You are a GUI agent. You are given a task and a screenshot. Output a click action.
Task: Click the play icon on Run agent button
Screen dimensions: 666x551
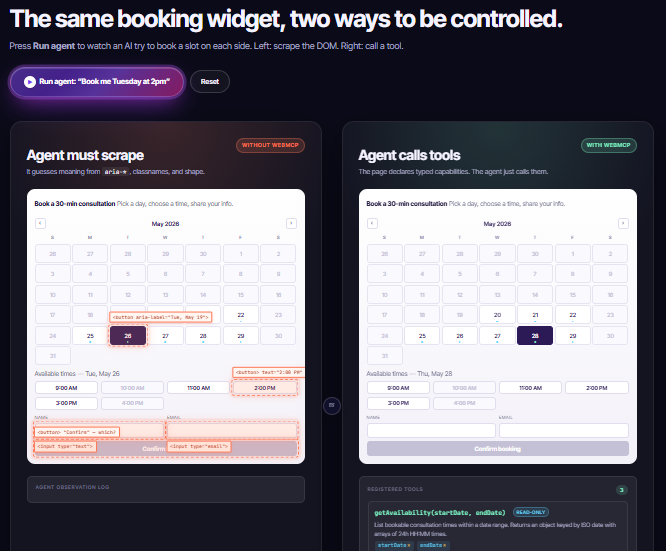30,82
